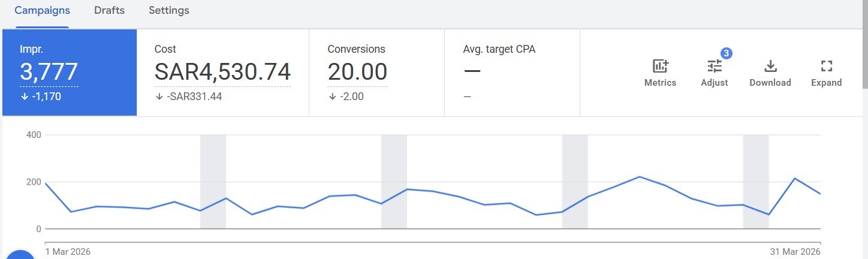Click the 3,777 impressions value

[x=49, y=72]
